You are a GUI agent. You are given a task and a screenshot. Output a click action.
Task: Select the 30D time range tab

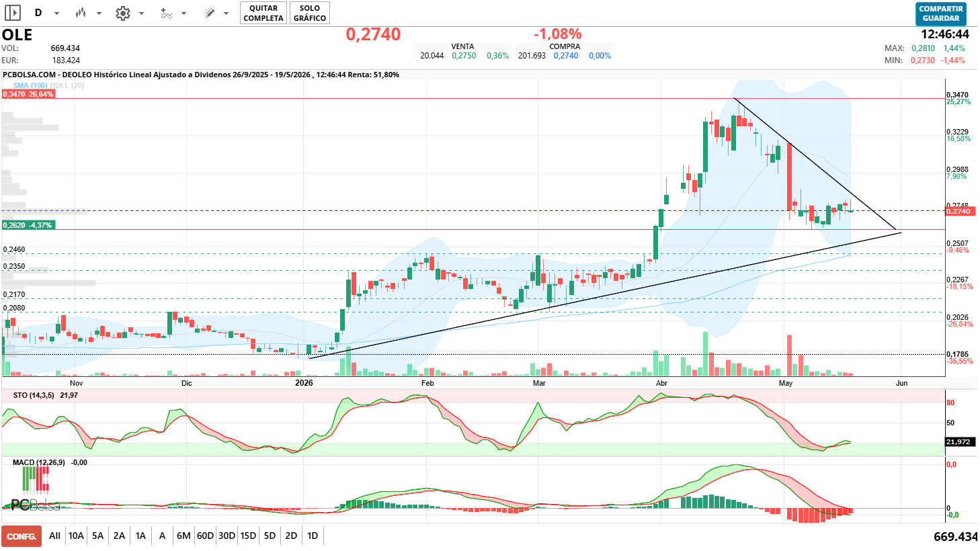point(227,536)
